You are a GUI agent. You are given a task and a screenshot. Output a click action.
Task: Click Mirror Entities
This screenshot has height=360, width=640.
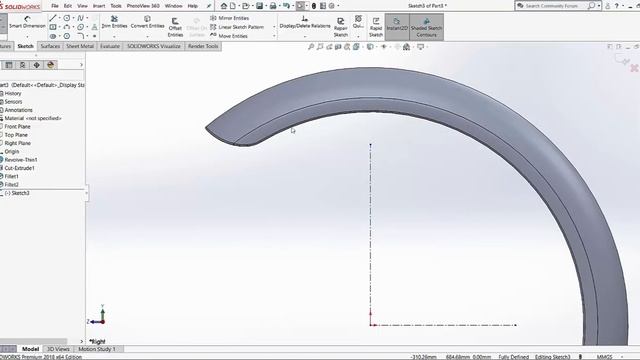coord(229,18)
